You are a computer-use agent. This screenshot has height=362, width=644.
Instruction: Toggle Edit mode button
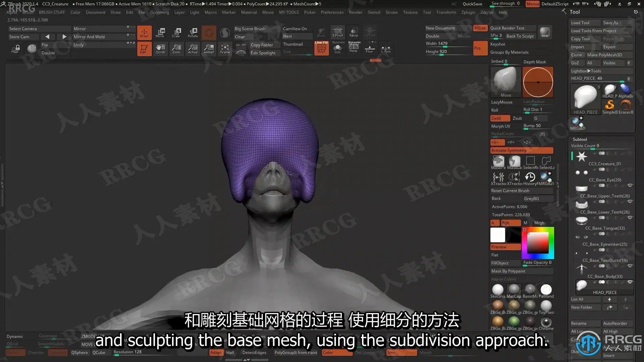tap(144, 49)
